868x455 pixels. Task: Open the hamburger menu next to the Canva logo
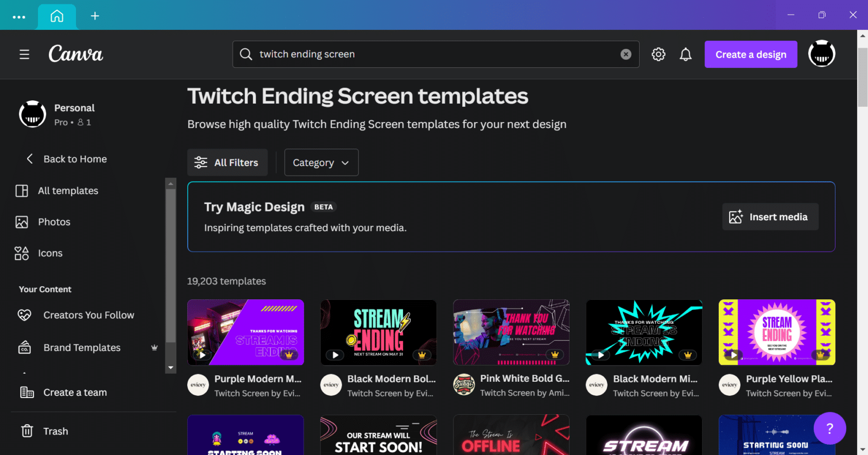click(x=24, y=54)
